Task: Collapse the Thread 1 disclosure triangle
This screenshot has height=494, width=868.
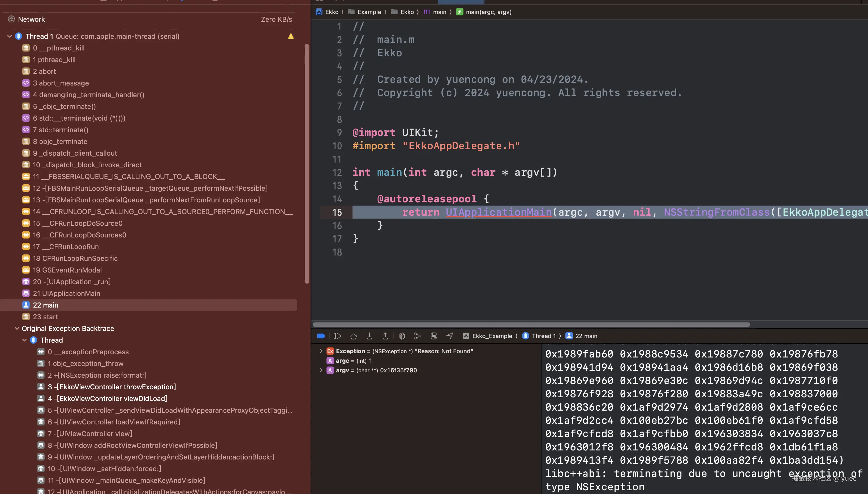Action: point(10,36)
